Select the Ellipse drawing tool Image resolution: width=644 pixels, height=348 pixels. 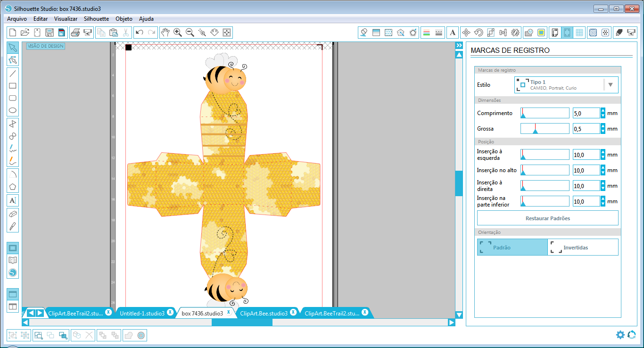point(13,111)
